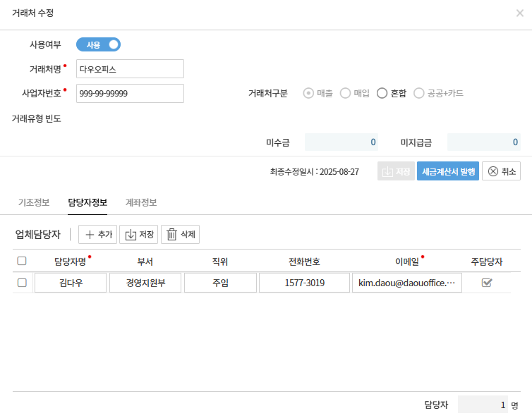This screenshot has width=532, height=418.
Task: Choose the 매입 radio option
Action: tap(345, 93)
